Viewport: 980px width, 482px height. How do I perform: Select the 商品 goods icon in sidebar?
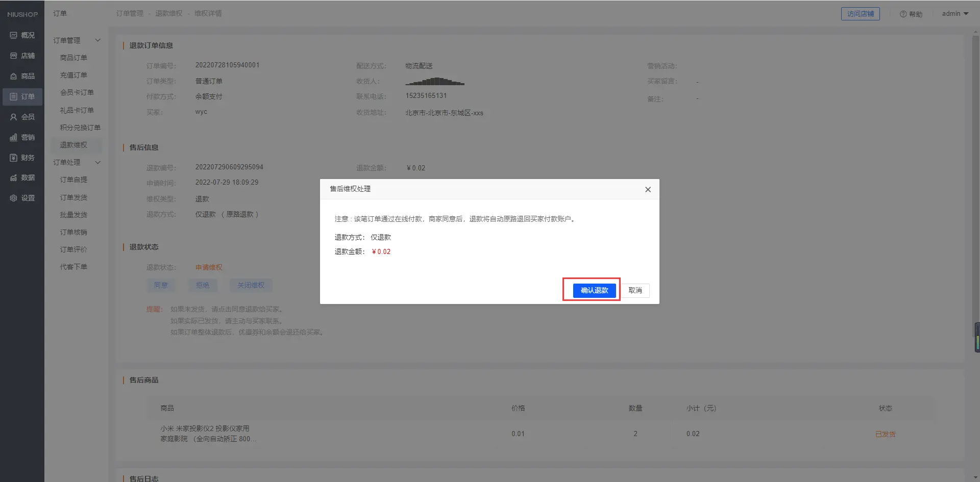[14, 76]
